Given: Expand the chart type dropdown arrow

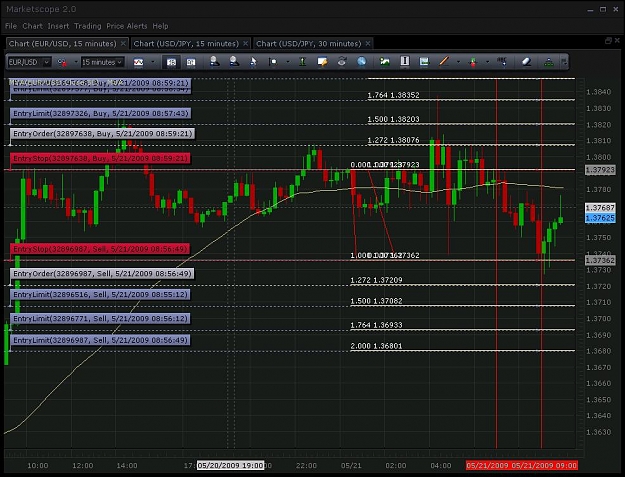Looking at the screenshot, I should pos(152,62).
